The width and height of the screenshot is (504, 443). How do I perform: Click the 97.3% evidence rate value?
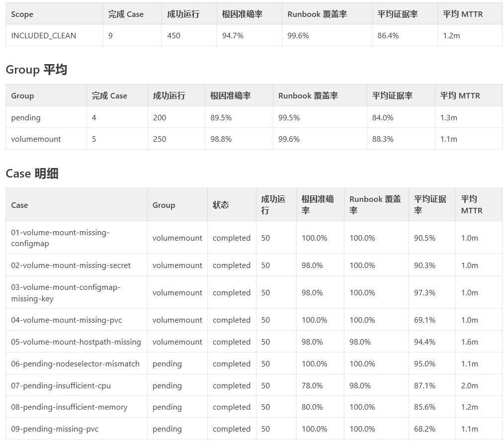[x=424, y=292]
